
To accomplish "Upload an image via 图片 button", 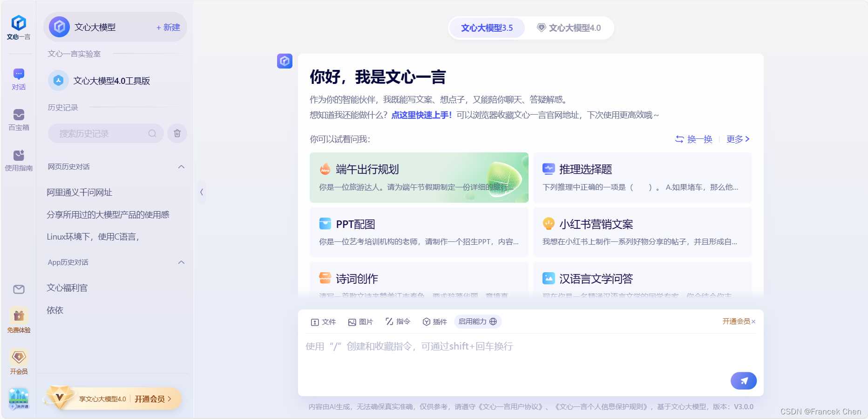I will [360, 322].
